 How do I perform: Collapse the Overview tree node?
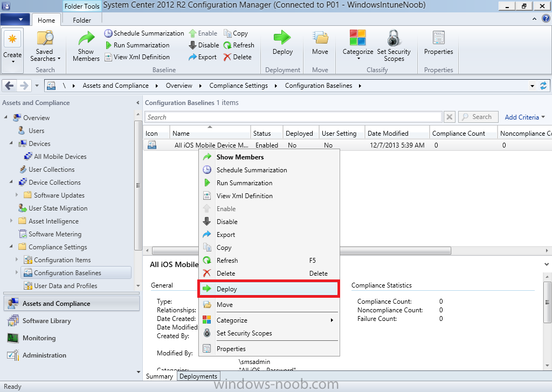coord(6,117)
